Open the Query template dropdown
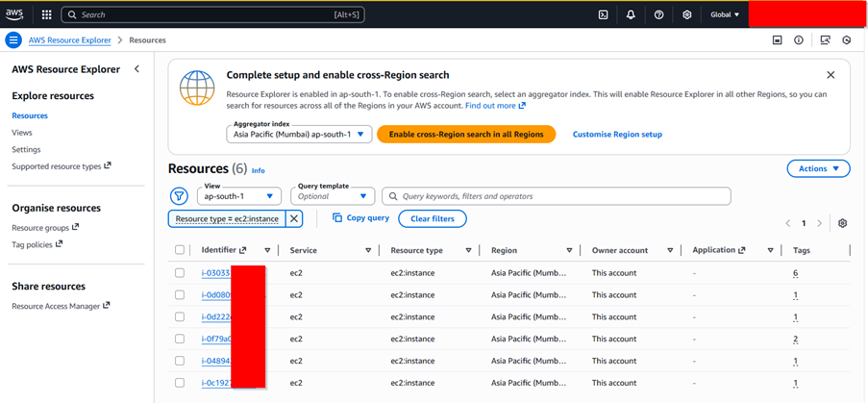 pos(333,196)
